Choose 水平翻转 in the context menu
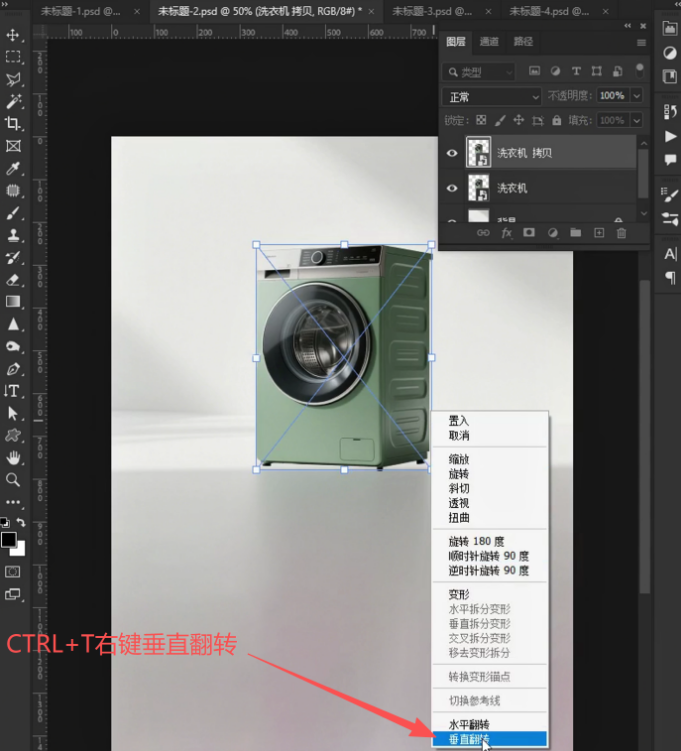The width and height of the screenshot is (681, 751). click(x=489, y=724)
